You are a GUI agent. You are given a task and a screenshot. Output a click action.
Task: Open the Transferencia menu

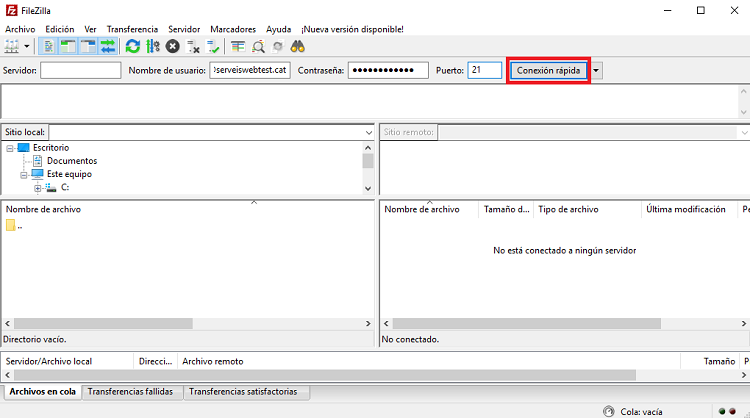click(x=132, y=29)
